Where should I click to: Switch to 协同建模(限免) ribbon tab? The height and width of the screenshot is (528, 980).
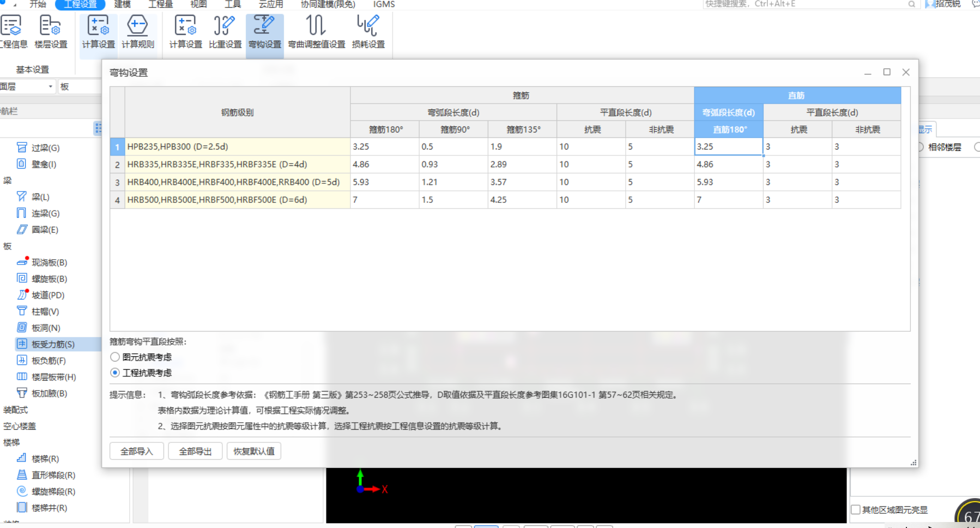pyautogui.click(x=328, y=4)
